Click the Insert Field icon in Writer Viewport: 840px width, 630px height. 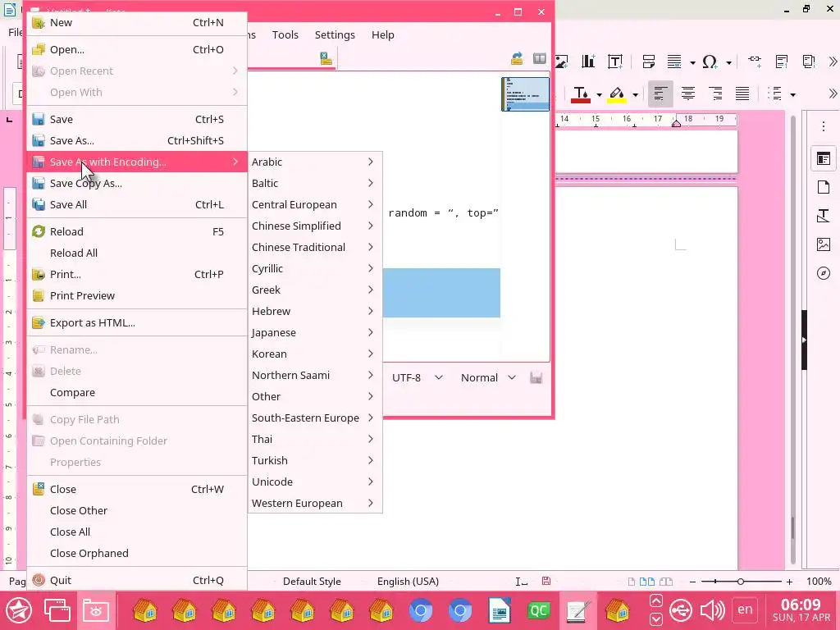tap(674, 62)
